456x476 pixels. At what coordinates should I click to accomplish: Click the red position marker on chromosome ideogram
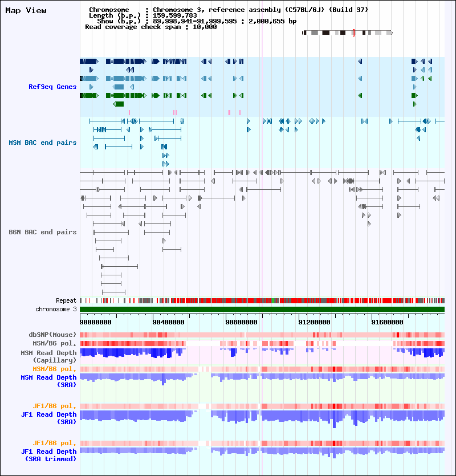(x=354, y=32)
